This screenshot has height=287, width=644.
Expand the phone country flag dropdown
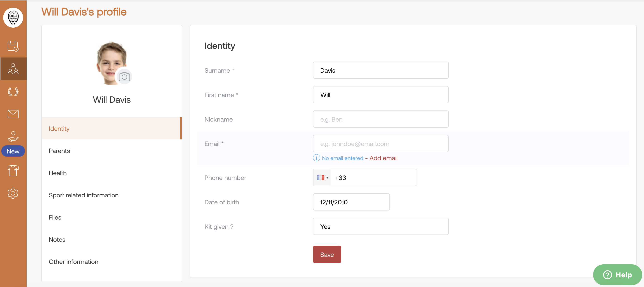322,177
